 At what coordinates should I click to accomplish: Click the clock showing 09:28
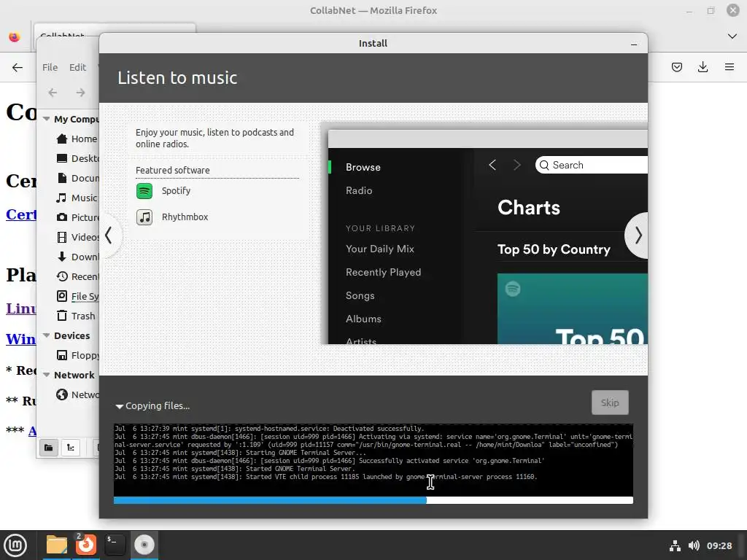[719, 545]
